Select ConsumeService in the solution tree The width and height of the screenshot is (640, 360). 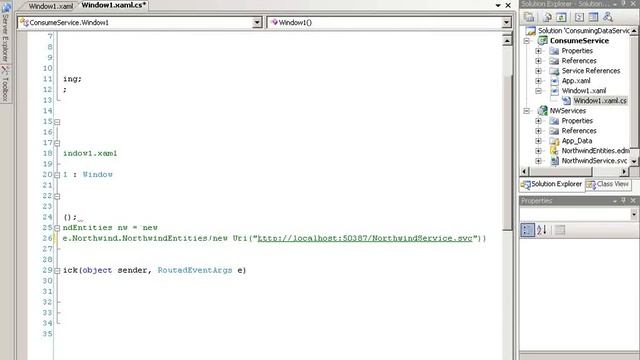click(x=579, y=41)
